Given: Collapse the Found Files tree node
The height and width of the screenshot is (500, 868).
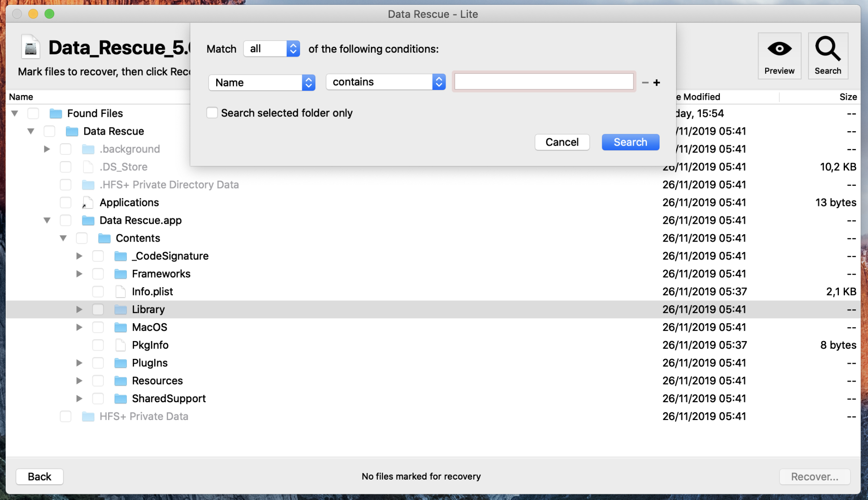Looking at the screenshot, I should [14, 113].
